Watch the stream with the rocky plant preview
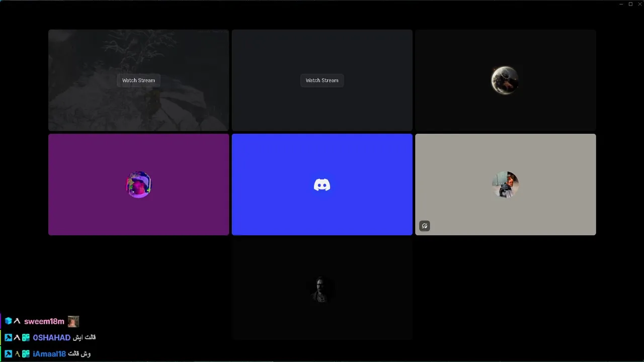The width and height of the screenshot is (644, 362). pos(138,80)
